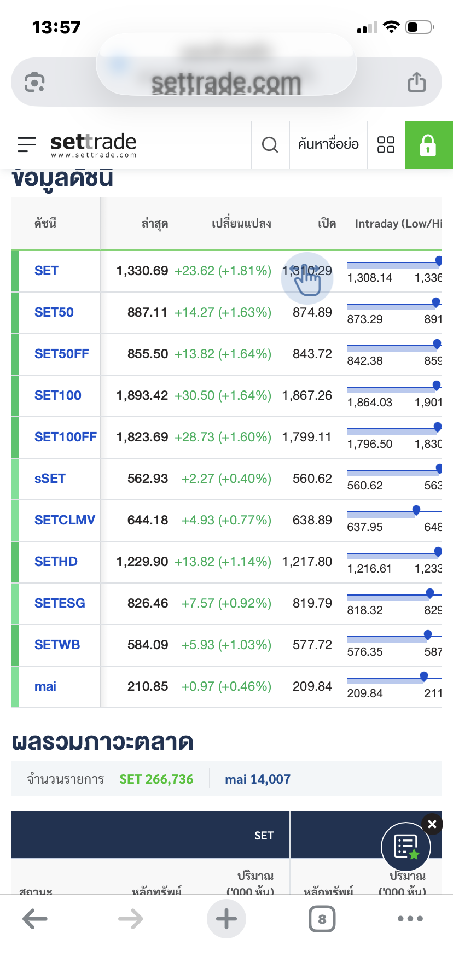453x980 pixels.
Task: Click the settrade logo
Action: click(x=93, y=144)
